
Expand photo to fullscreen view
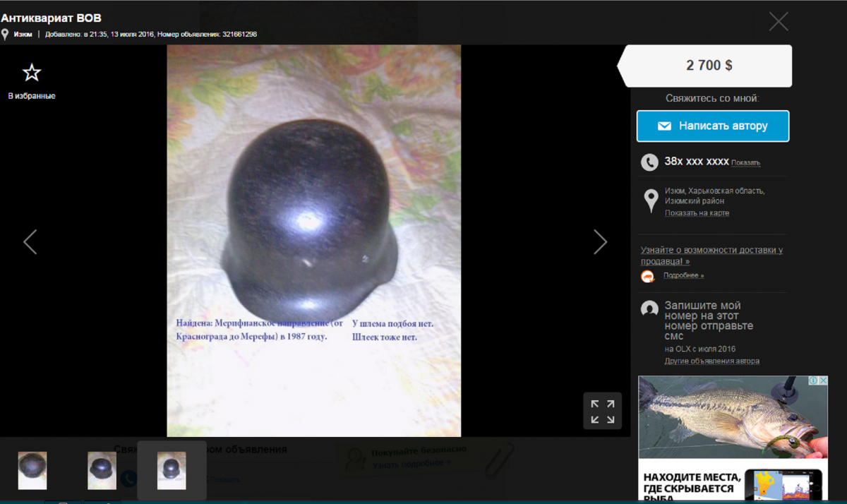pyautogui.click(x=602, y=411)
